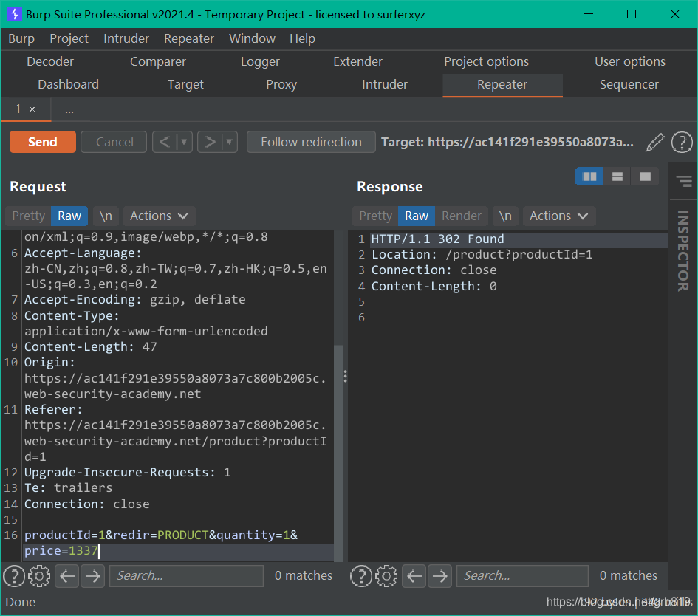This screenshot has height=616, width=698.
Task: Click the Burp Suite lightning logo icon
Action: [x=14, y=14]
